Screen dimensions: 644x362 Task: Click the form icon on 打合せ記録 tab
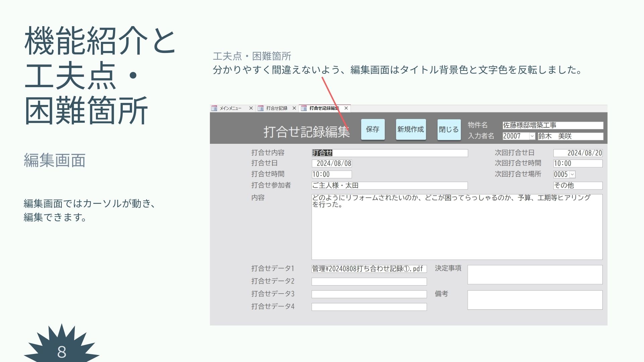click(x=260, y=108)
